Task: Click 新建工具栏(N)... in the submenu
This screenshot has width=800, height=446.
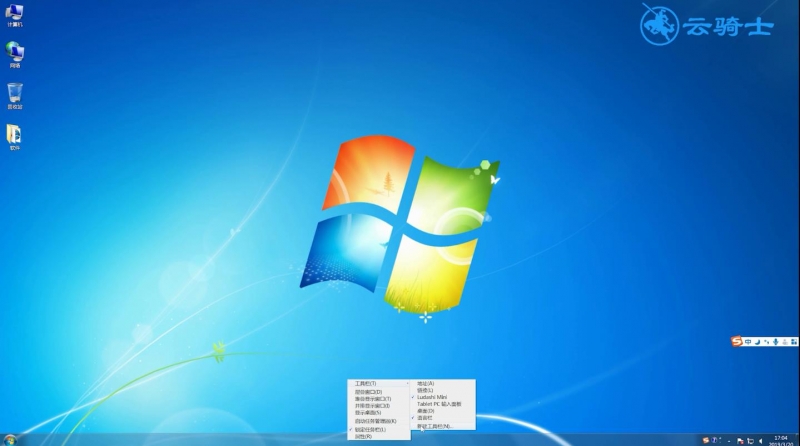Action: click(443, 426)
